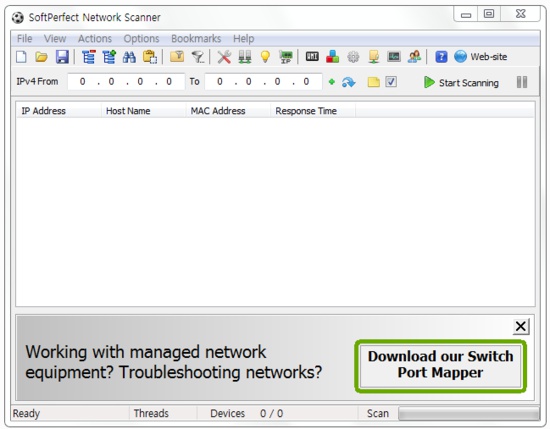
Task: Add IP range with green plus icon
Action: coord(331,82)
